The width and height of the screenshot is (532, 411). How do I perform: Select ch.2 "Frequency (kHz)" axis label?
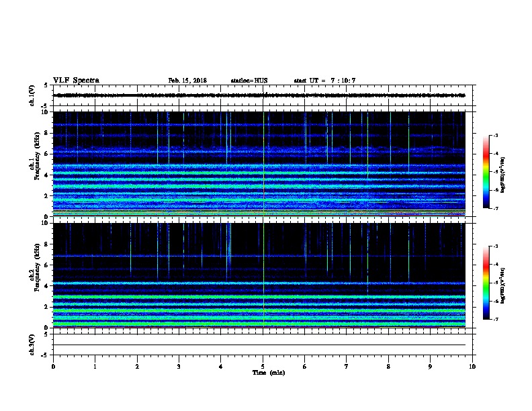37,267
